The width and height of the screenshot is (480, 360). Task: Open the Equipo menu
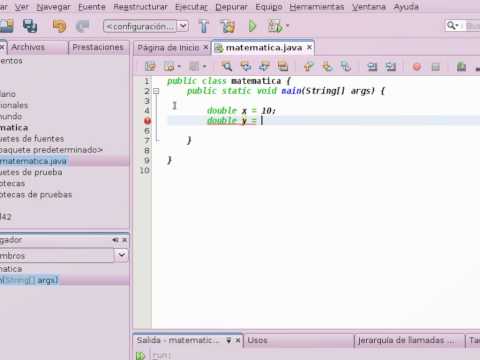click(x=269, y=7)
